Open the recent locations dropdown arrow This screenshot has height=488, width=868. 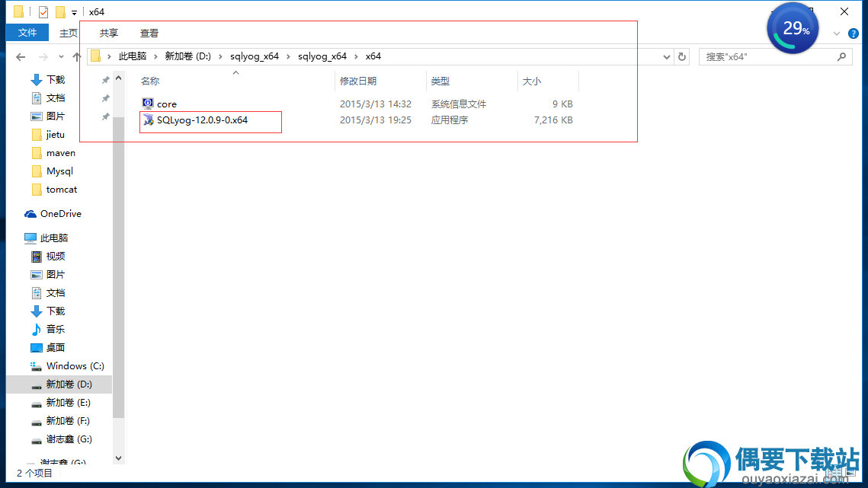coord(61,56)
